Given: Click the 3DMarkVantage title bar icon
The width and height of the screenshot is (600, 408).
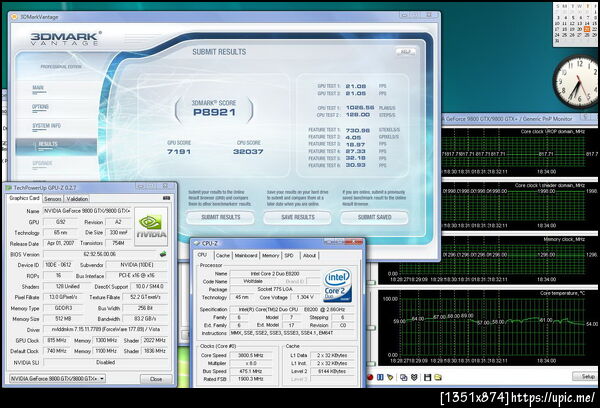Looking at the screenshot, I should point(14,16).
